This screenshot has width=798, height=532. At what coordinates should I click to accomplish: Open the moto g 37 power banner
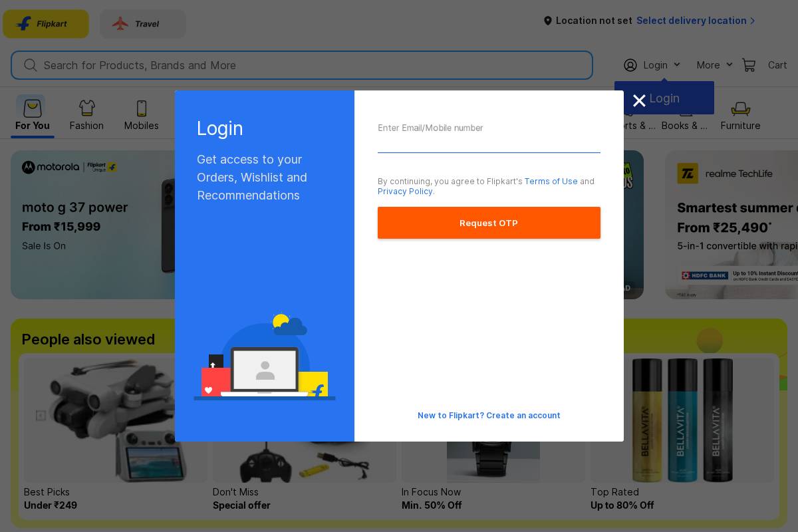click(x=93, y=225)
